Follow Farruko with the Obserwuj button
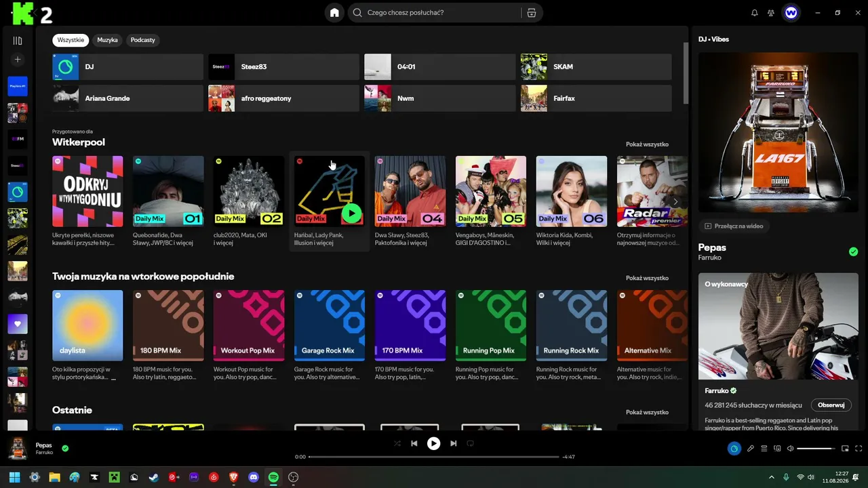The image size is (868, 488). click(831, 405)
